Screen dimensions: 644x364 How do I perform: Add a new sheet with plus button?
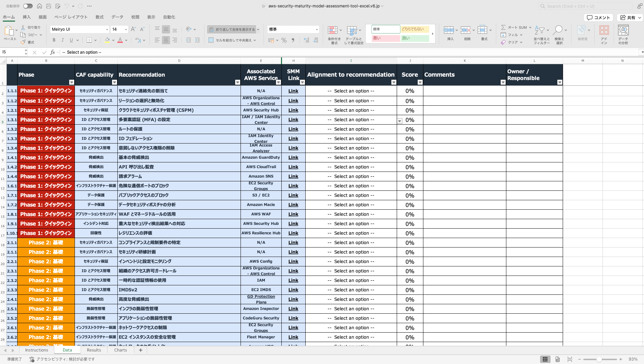[141, 350]
